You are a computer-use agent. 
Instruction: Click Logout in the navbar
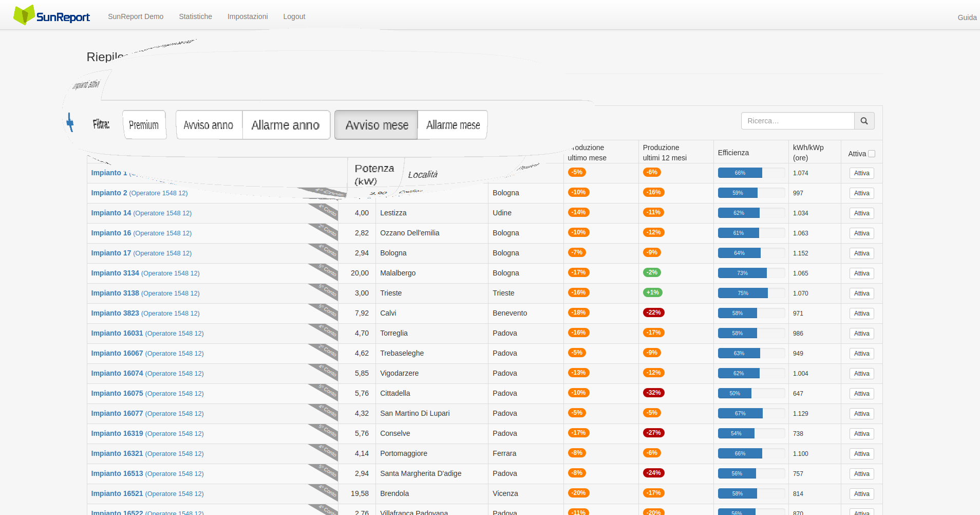(294, 16)
